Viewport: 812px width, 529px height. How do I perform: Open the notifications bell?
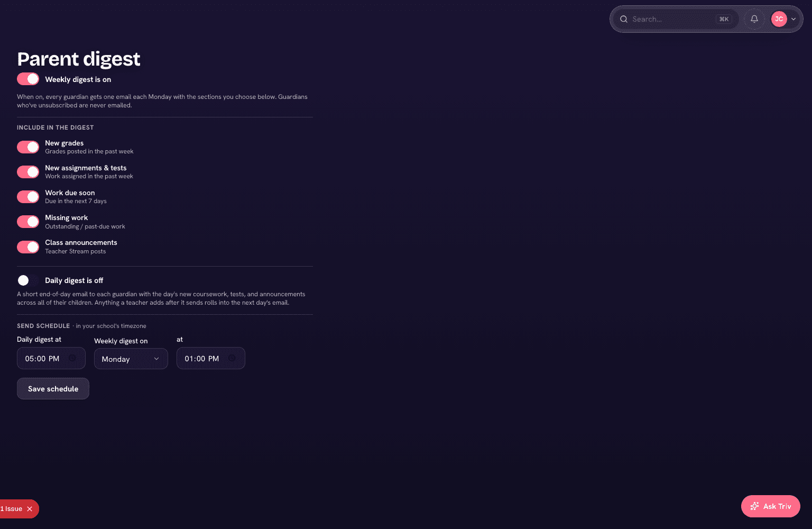click(754, 19)
